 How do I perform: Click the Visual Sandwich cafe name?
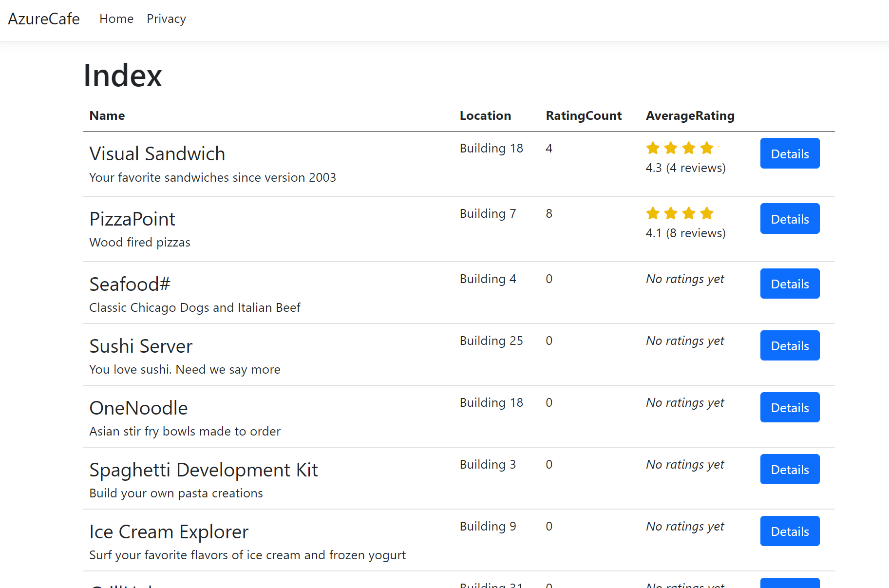(157, 153)
